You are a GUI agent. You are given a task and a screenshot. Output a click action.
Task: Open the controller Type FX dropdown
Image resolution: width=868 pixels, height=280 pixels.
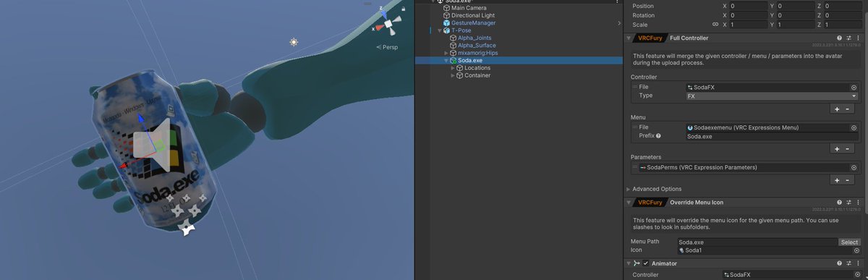pos(771,96)
